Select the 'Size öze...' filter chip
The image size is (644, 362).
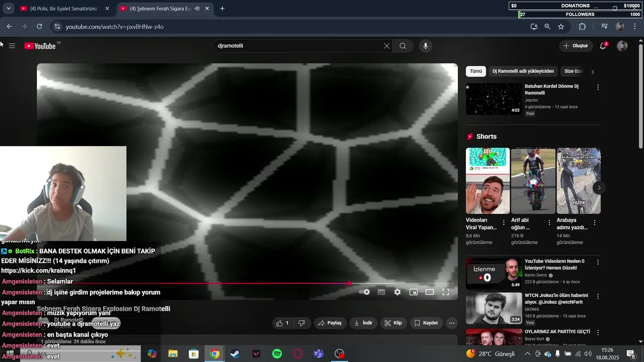tap(573, 71)
